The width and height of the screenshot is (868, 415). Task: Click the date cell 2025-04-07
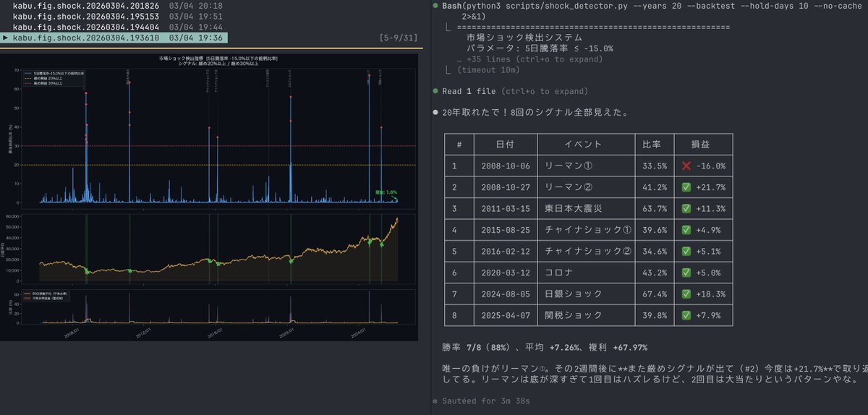506,316
